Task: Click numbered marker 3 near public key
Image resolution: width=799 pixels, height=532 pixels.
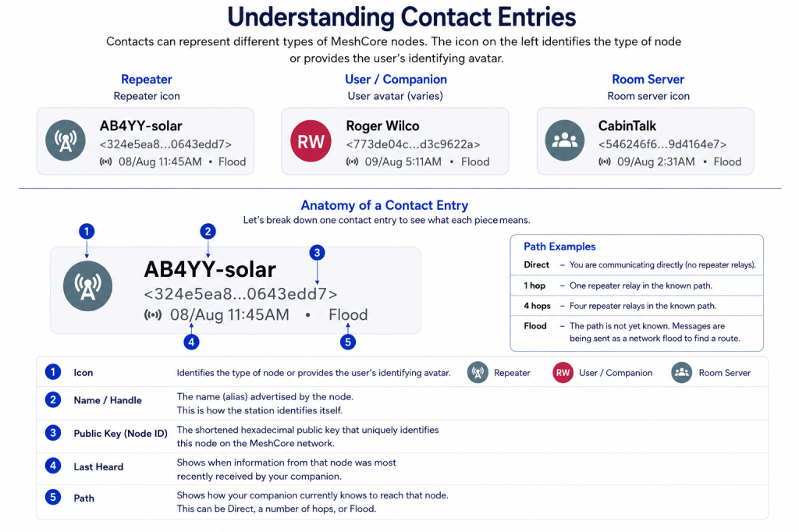Action: click(317, 253)
